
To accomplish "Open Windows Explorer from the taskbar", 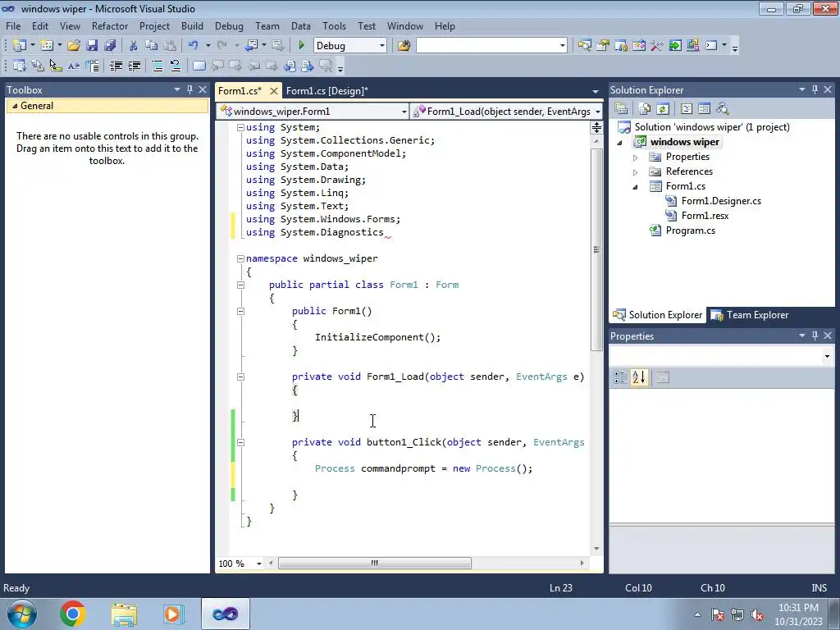I will pyautogui.click(x=124, y=614).
